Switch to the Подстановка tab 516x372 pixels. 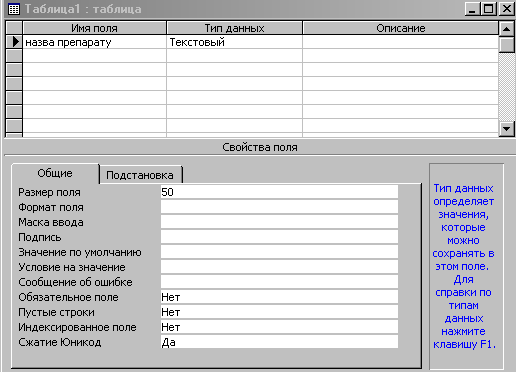[140, 175]
